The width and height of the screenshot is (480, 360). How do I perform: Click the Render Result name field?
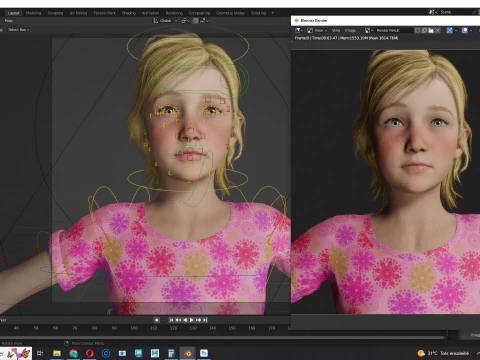click(393, 30)
